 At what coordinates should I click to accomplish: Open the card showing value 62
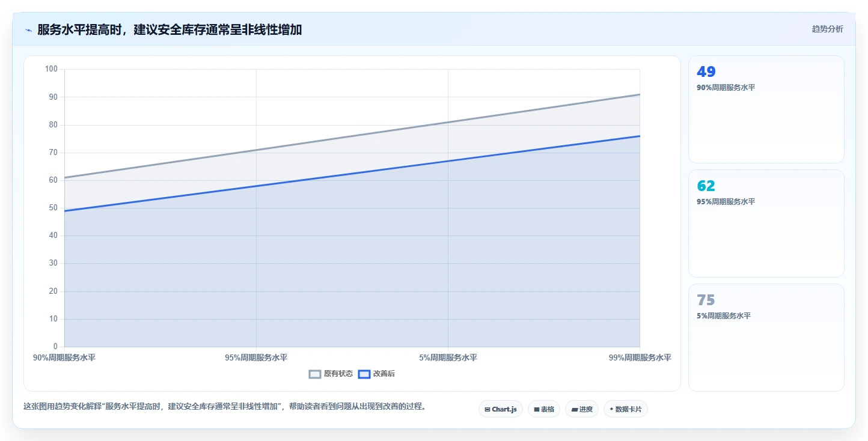pyautogui.click(x=766, y=224)
